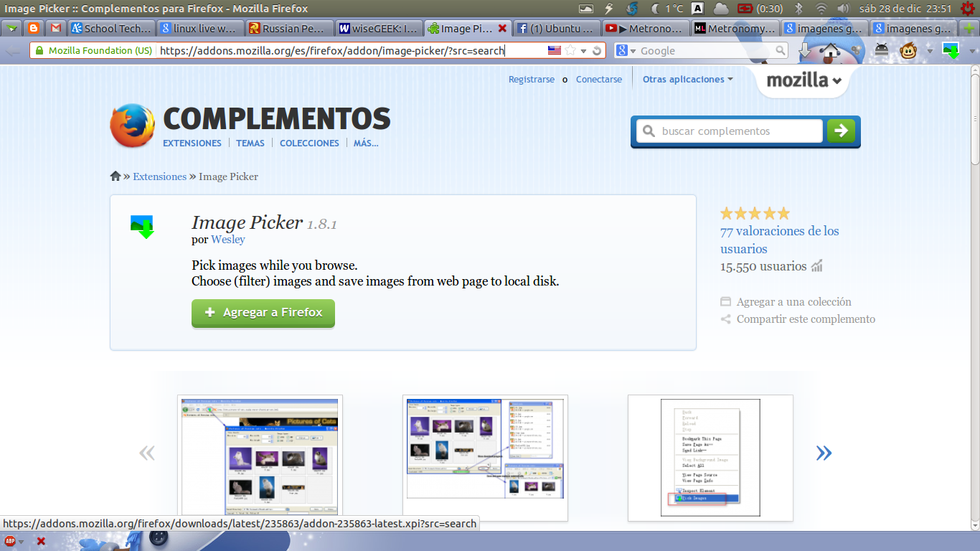The image size is (980, 551).
Task: Click the Extensiones breadcrumb link
Action: [x=159, y=176]
